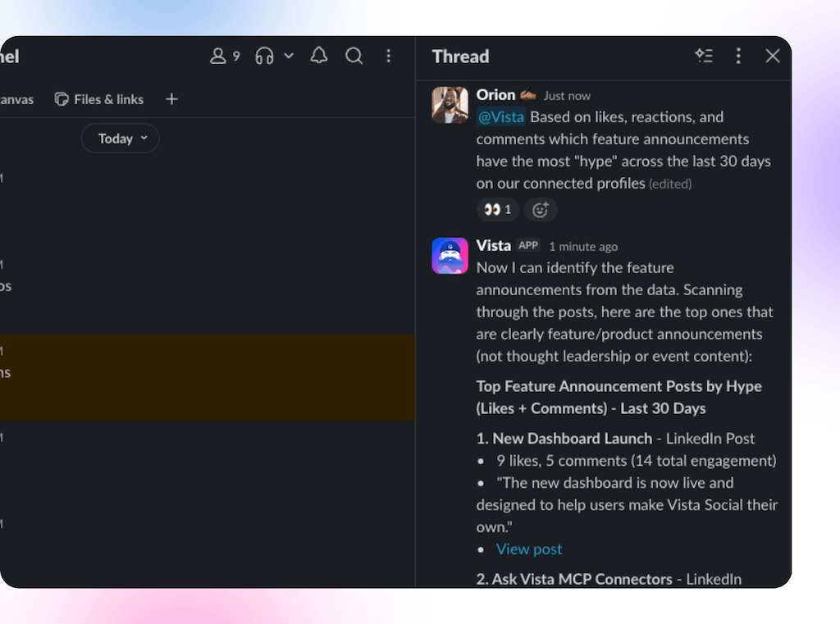Click the APP badge beside Vista

pyautogui.click(x=528, y=245)
